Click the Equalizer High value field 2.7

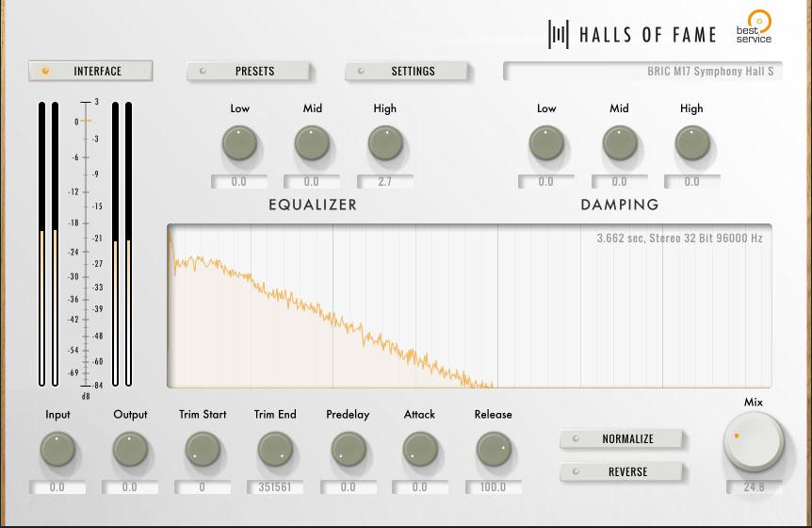click(385, 182)
